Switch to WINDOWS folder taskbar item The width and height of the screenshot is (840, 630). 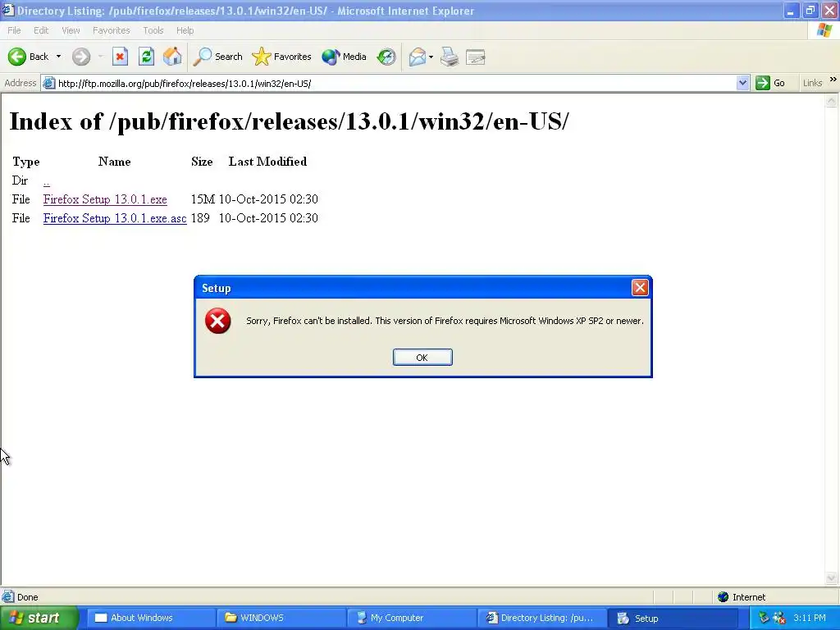click(282, 618)
